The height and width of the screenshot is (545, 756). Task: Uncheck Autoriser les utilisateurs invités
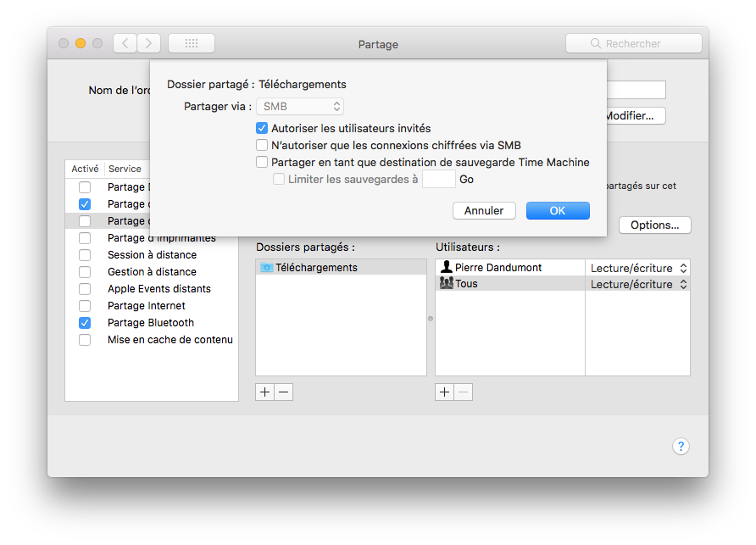coord(262,128)
